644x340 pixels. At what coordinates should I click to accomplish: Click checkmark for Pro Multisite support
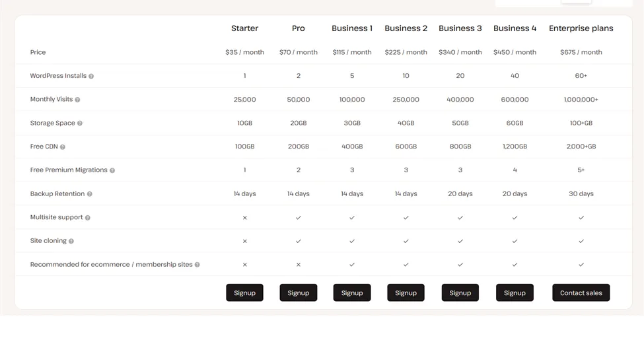[x=299, y=218]
